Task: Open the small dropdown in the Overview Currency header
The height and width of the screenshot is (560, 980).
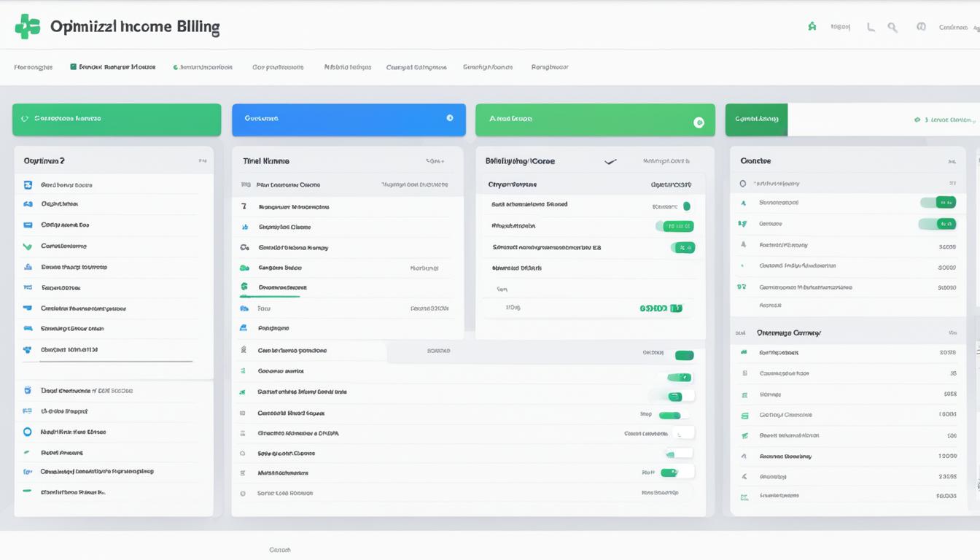Action: tap(953, 332)
